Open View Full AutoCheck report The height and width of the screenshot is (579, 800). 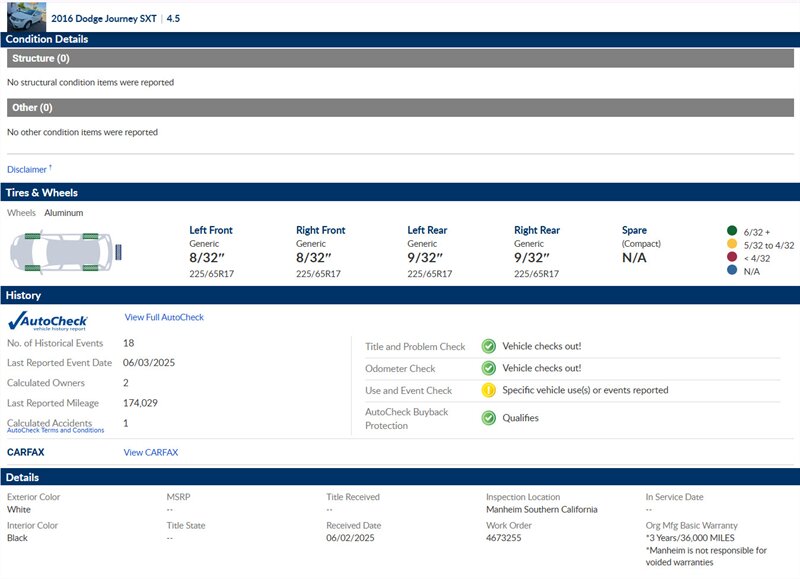tap(164, 317)
